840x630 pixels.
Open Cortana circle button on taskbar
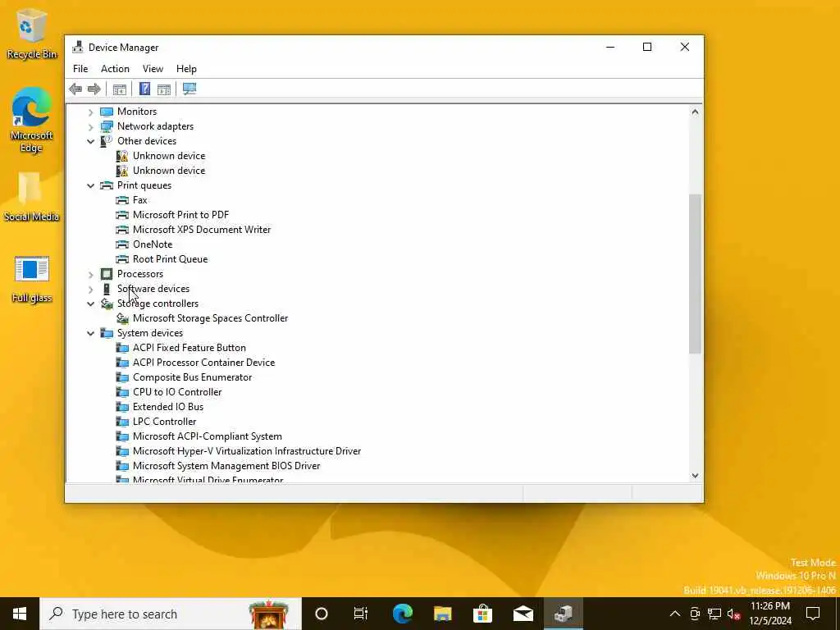click(x=322, y=614)
